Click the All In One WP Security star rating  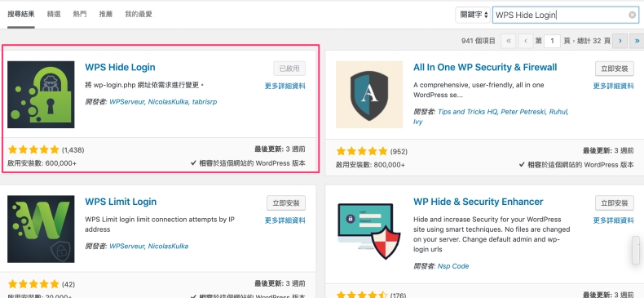pos(362,151)
